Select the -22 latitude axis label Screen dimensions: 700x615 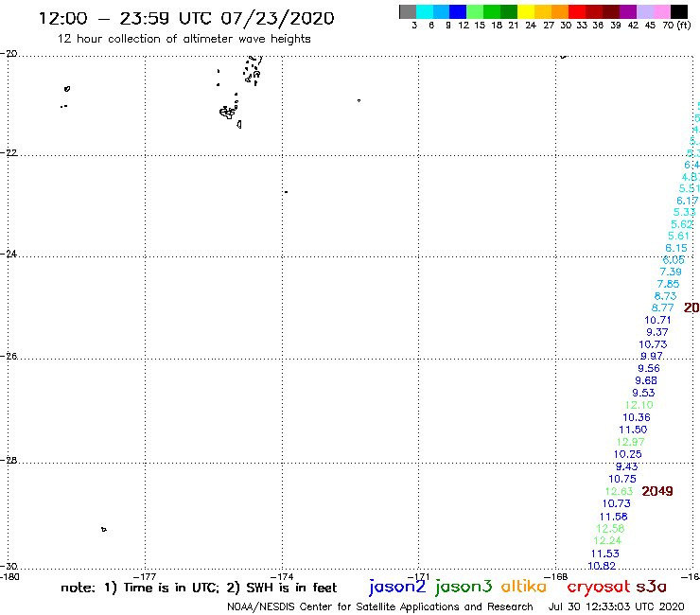coord(9,153)
